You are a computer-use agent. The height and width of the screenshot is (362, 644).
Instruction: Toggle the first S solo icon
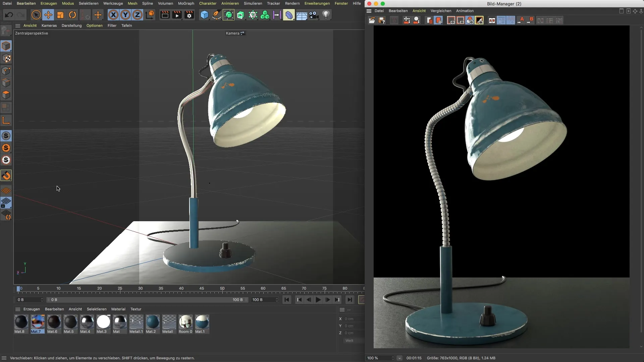[6, 136]
